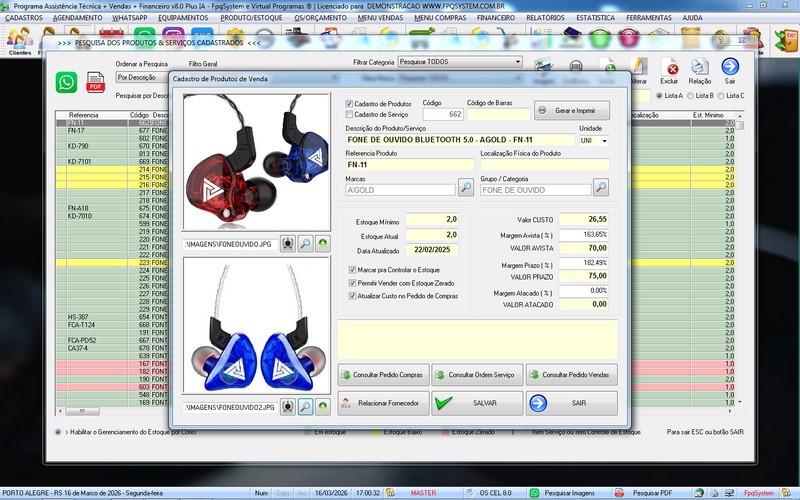Click the red PDF export icon
The width and height of the screenshot is (800, 500).
click(x=96, y=83)
